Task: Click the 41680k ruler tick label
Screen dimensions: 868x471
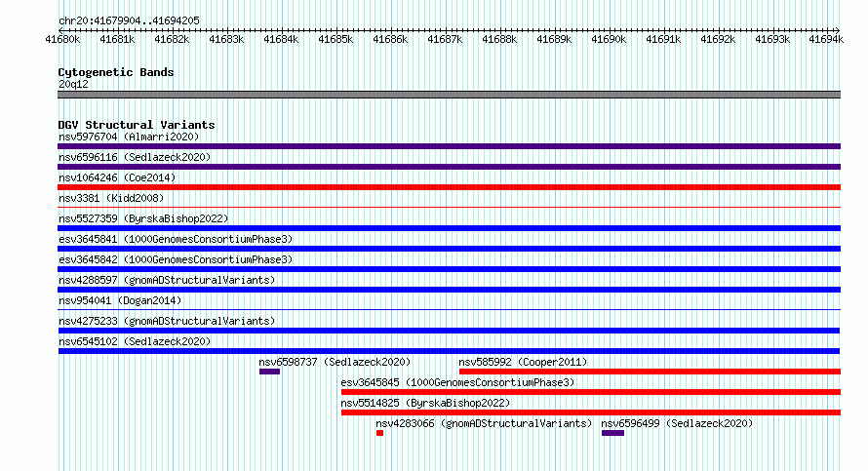Action: 62,39
